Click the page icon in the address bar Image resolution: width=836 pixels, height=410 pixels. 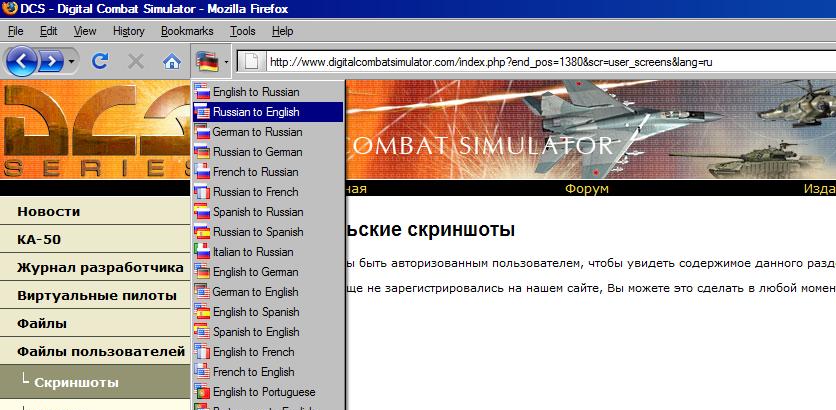(x=251, y=62)
